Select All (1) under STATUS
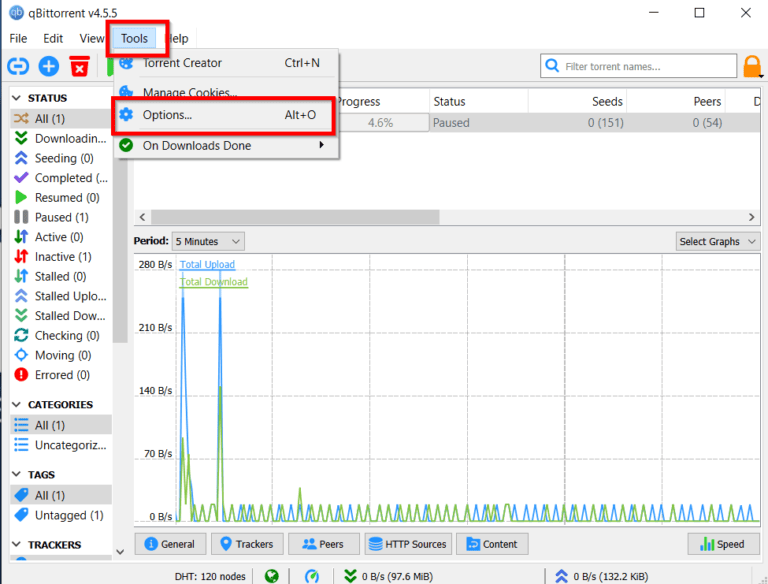The width and height of the screenshot is (768, 584). coord(61,119)
